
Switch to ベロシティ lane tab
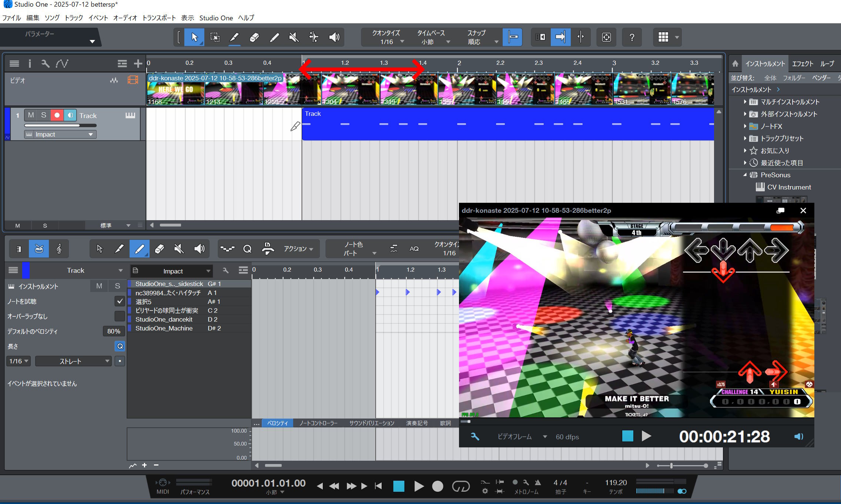[277, 423]
